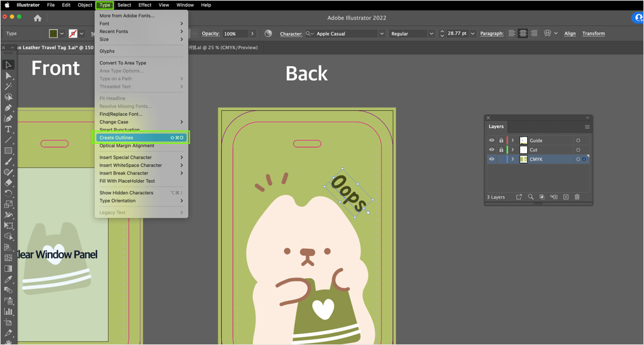
Task: Set paragraph alignment to right
Action: click(534, 33)
